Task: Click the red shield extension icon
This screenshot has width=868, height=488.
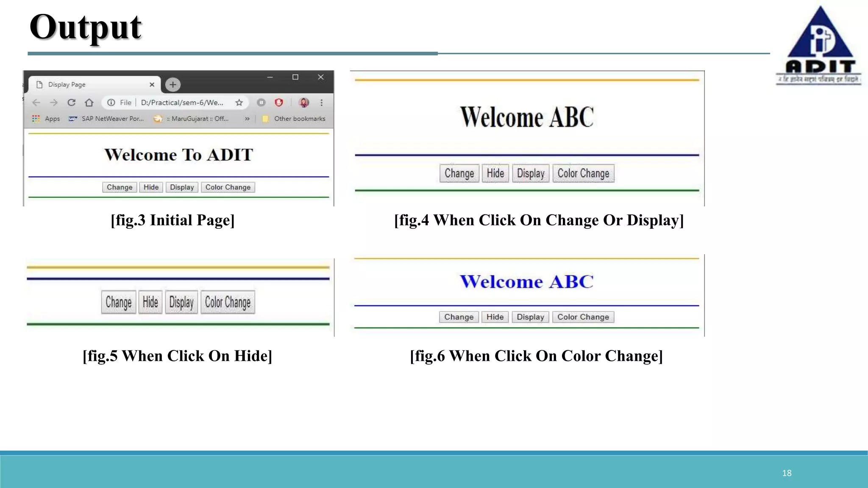Action: (x=278, y=103)
